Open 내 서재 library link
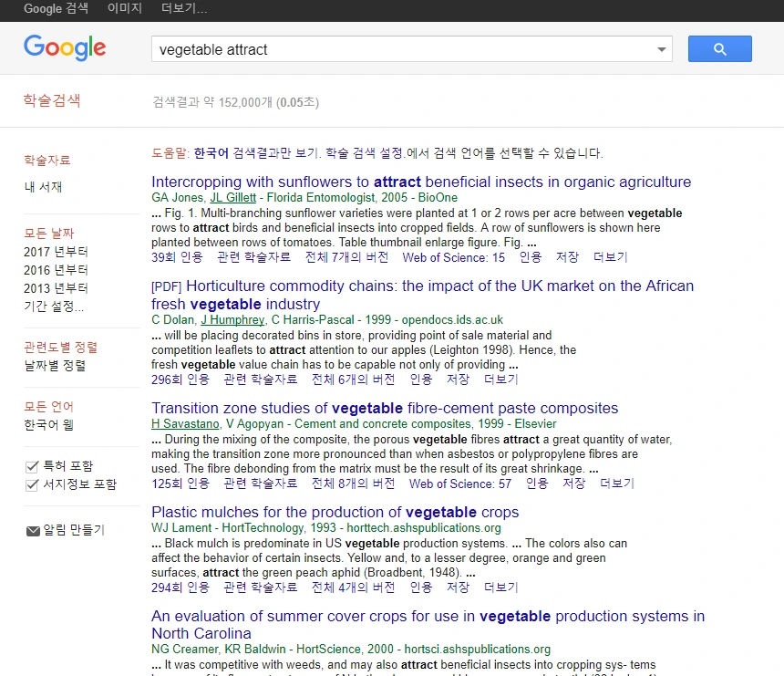Image resolution: width=784 pixels, height=676 pixels. click(x=43, y=187)
